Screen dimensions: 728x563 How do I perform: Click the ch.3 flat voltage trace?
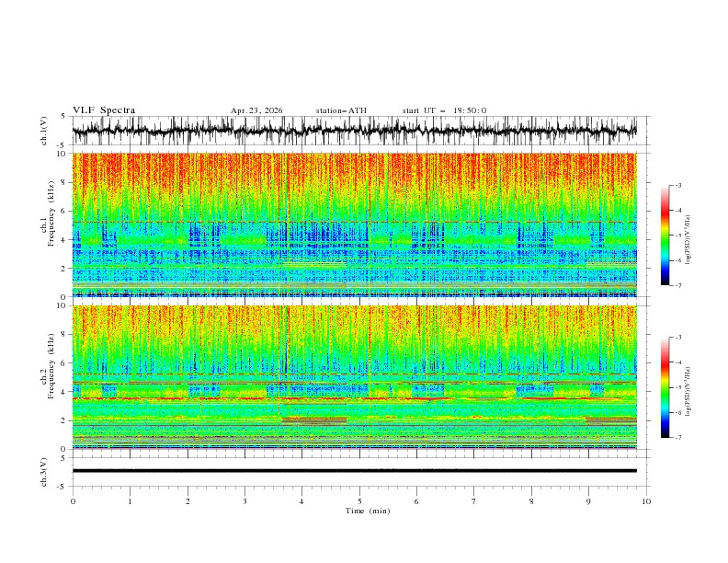354,471
